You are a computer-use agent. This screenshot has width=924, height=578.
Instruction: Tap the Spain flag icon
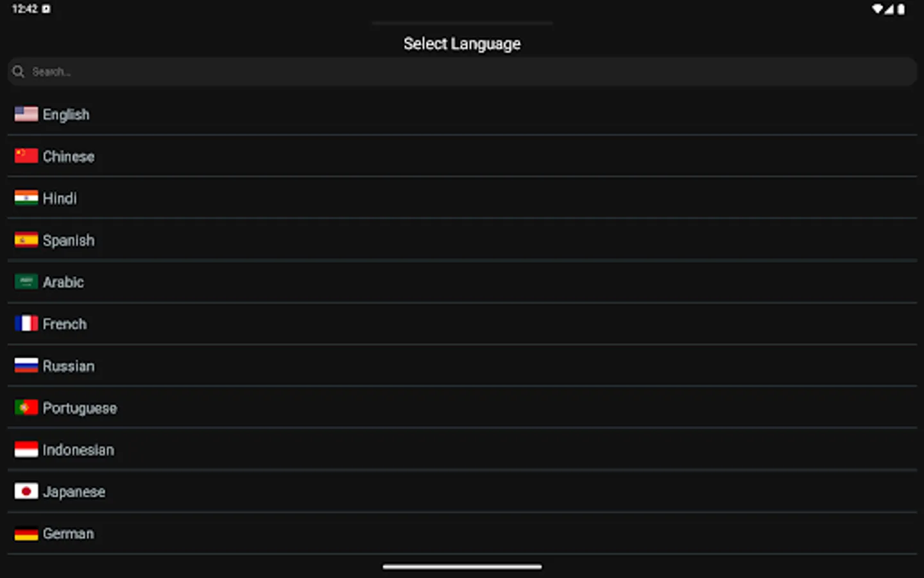click(x=26, y=240)
